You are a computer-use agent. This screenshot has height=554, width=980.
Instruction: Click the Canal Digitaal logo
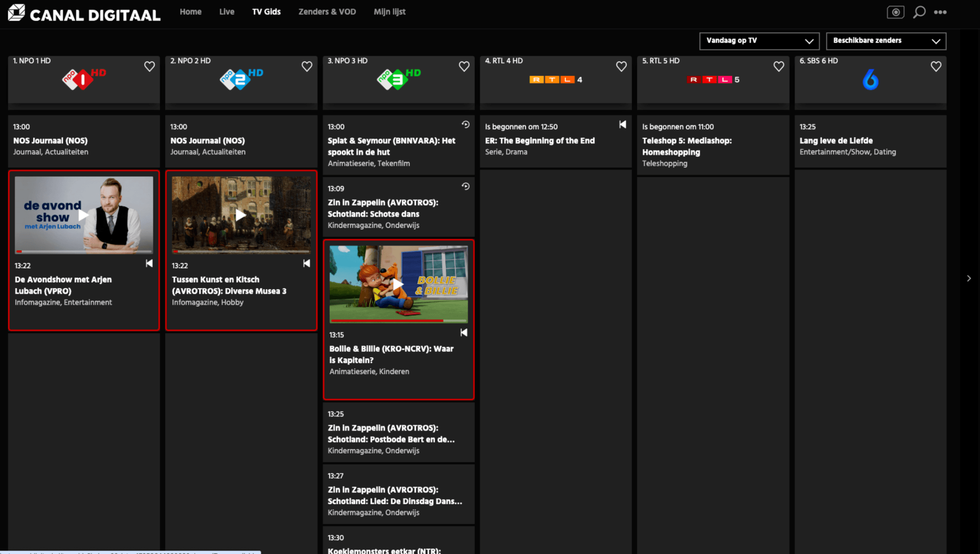tap(84, 13)
